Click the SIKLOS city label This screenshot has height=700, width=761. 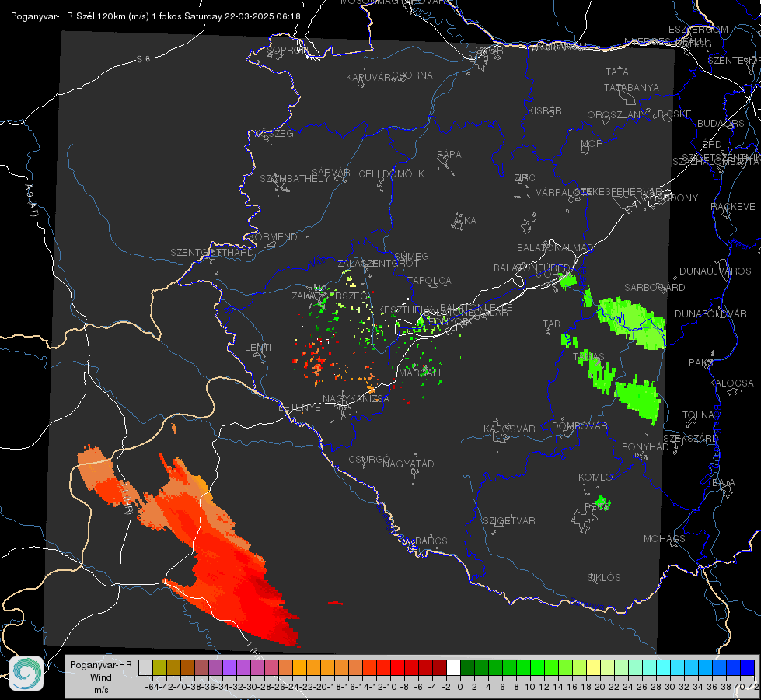604,578
